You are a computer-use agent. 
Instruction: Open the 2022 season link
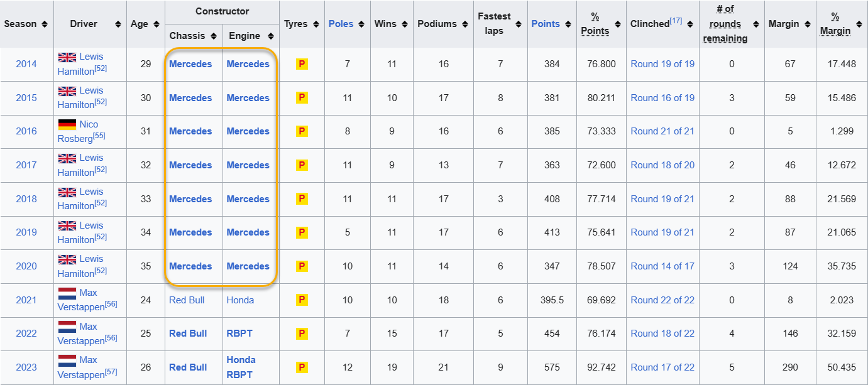click(x=26, y=333)
